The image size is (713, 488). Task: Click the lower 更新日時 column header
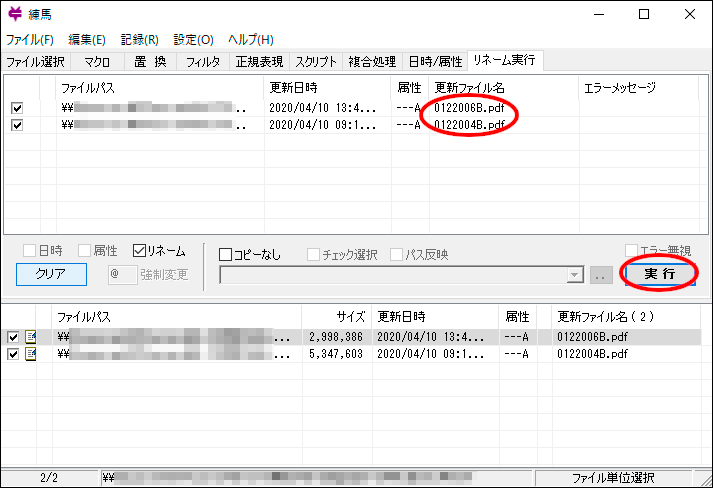(436, 317)
